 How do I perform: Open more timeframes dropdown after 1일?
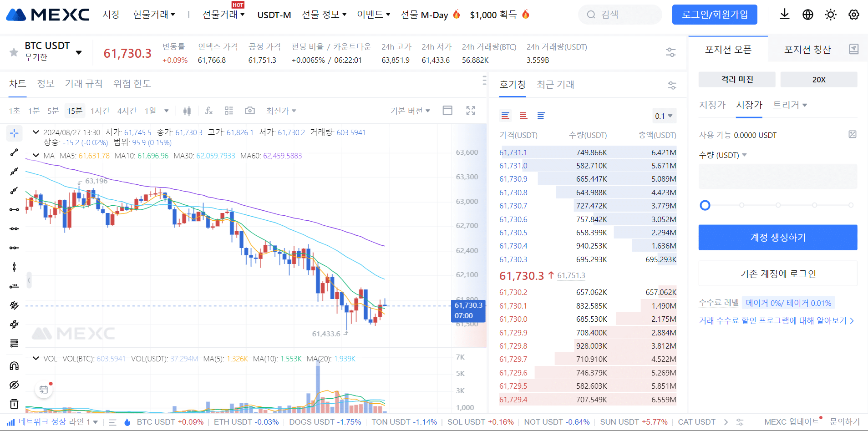[x=167, y=111]
